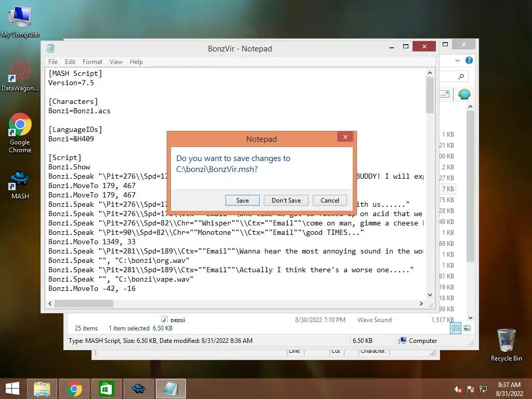Click the highlighted '7 KB' size cell
This screenshot has height=399, width=532.
(447, 189)
